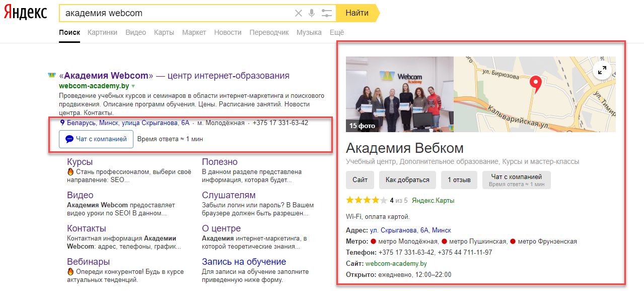Switch to the Картинки tab
This screenshot has width=644, height=291.
[102, 32]
